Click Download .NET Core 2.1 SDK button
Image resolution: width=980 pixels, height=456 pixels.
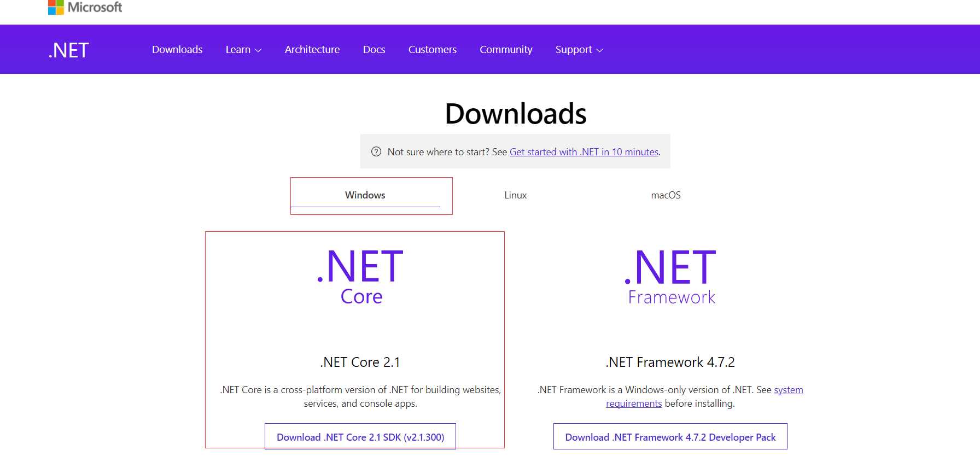pos(360,437)
